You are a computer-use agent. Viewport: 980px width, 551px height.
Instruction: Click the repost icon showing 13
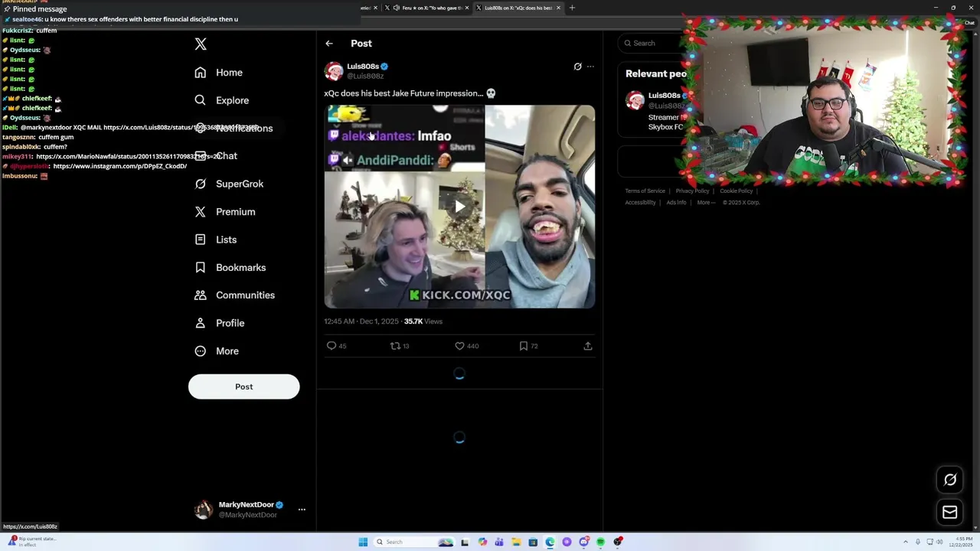click(x=395, y=346)
